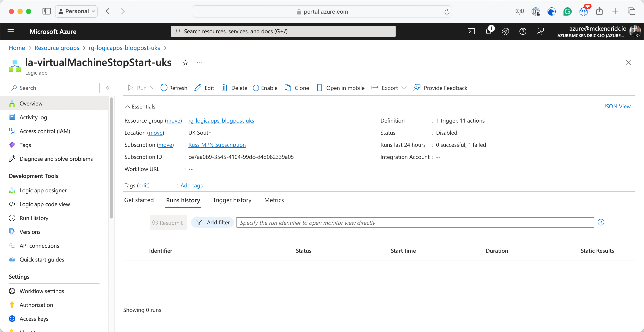Switch to the Trigger history tab
644x332 pixels.
[232, 200]
